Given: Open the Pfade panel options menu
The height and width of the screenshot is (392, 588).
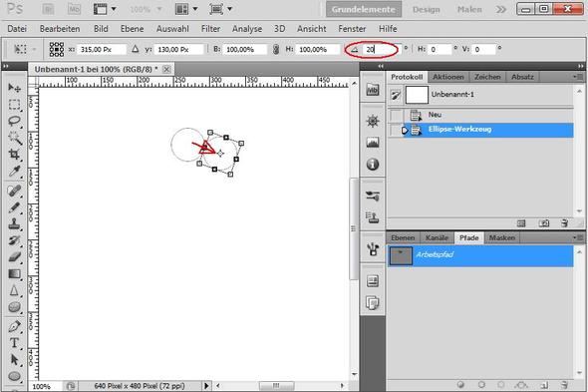Looking at the screenshot, I should [577, 237].
